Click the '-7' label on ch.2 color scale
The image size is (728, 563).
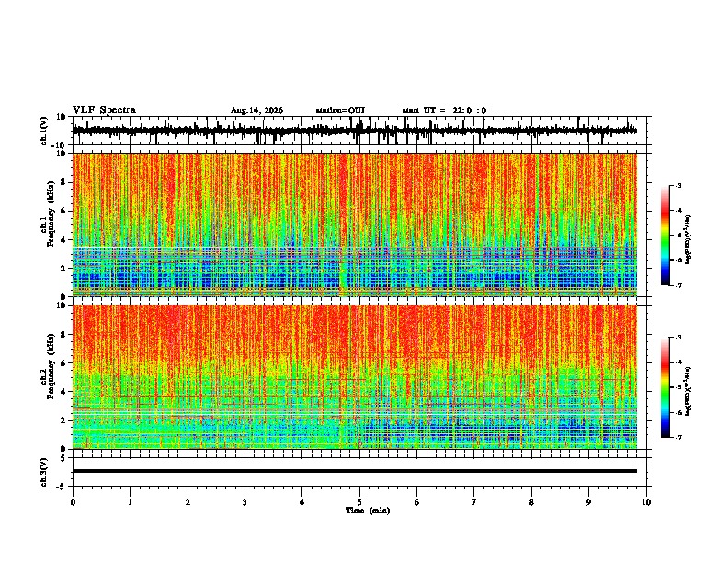tap(677, 437)
